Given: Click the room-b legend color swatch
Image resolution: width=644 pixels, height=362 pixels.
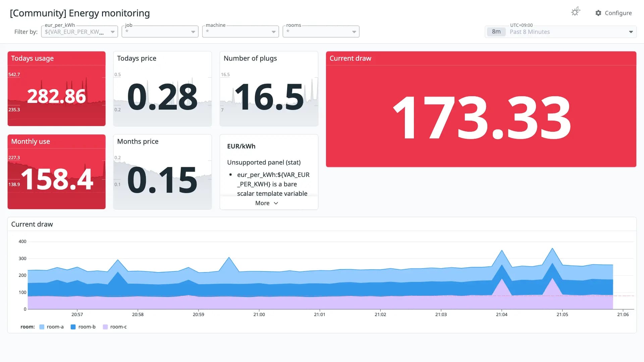Looking at the screenshot, I should point(73,327).
